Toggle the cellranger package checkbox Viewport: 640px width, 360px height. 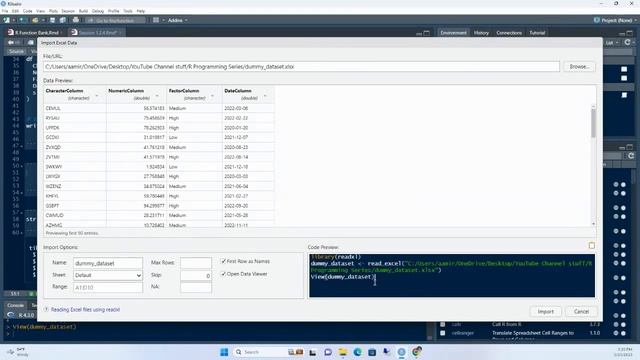(442, 333)
